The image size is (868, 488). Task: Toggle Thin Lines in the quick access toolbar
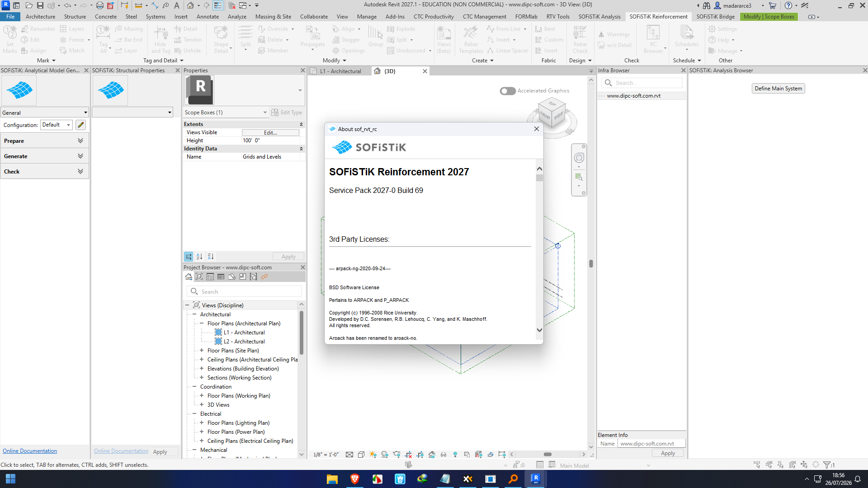[218, 5]
